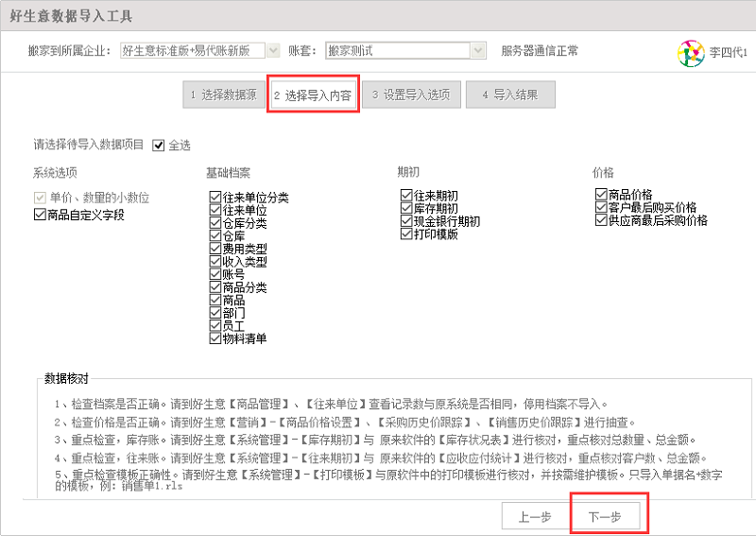
Task: Open the 账套 dropdown arrow
Action: pyautogui.click(x=478, y=51)
